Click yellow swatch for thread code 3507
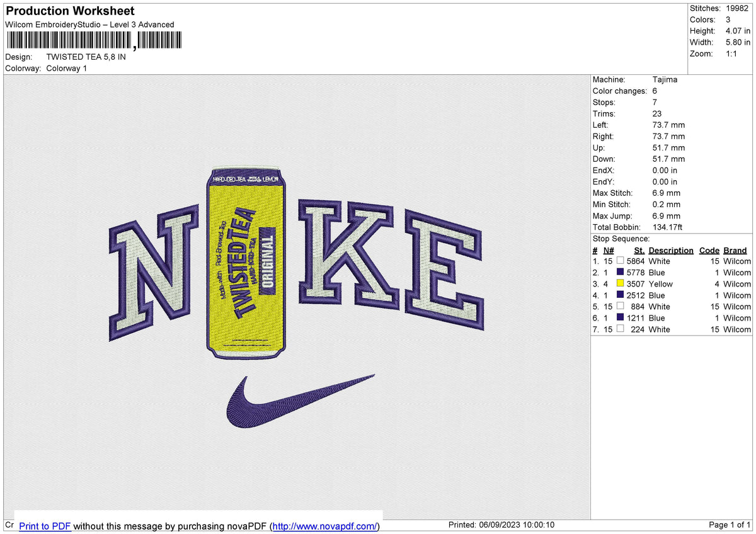The image size is (756, 534). [x=621, y=283]
